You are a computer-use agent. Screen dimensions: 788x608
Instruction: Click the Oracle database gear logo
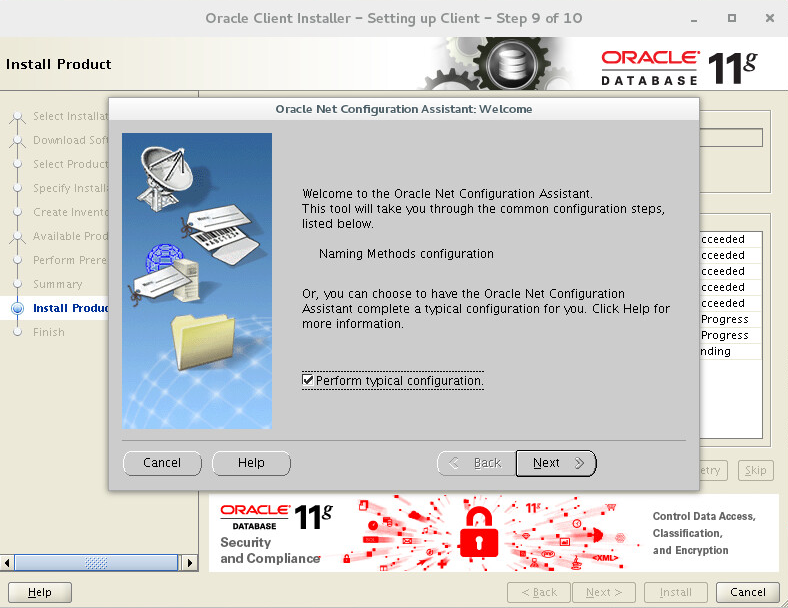point(512,65)
